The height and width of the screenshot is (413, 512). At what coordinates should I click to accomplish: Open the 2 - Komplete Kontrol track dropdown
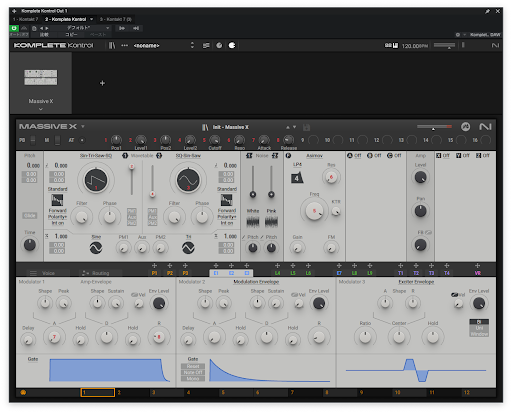coord(91,19)
